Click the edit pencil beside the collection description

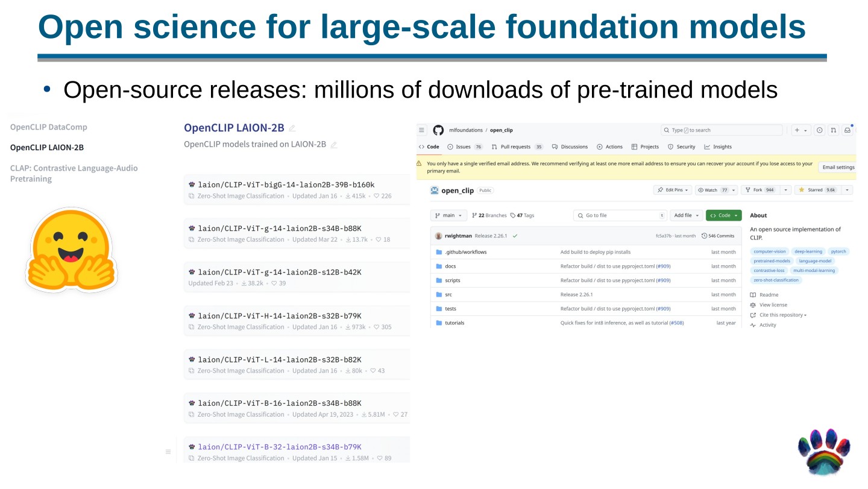pyautogui.click(x=333, y=145)
